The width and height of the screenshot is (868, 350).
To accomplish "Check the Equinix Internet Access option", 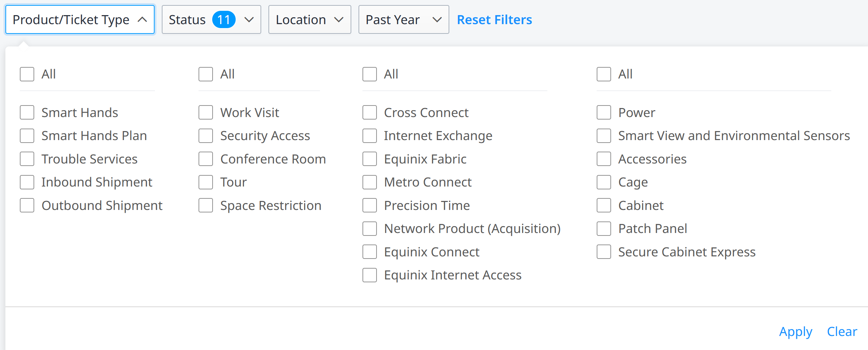I will (x=370, y=275).
